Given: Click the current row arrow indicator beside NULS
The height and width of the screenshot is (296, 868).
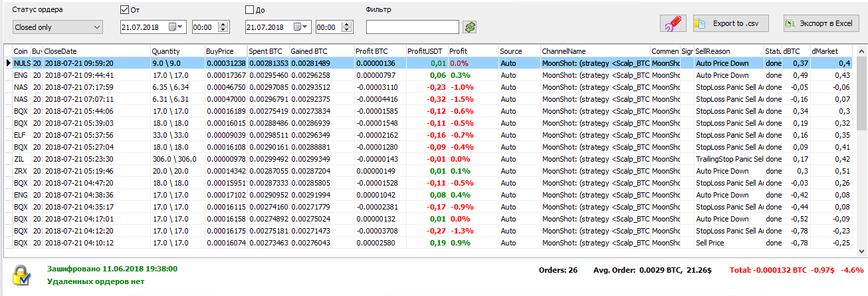Looking at the screenshot, I should point(8,63).
